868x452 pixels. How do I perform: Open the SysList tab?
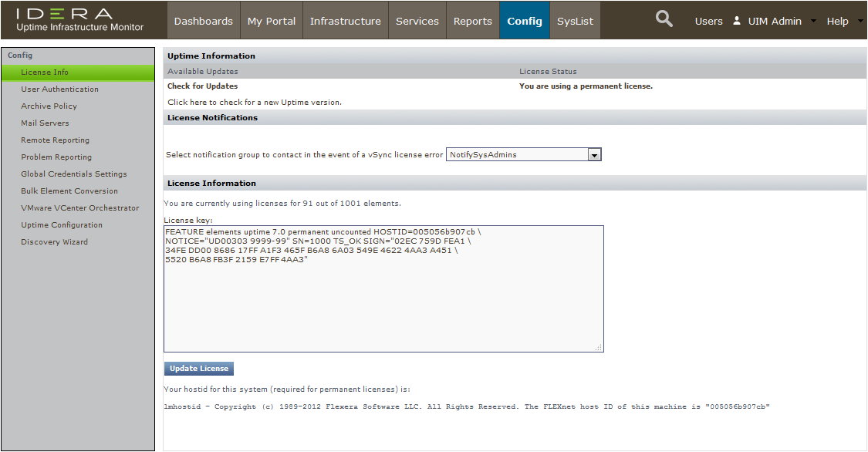click(x=575, y=21)
